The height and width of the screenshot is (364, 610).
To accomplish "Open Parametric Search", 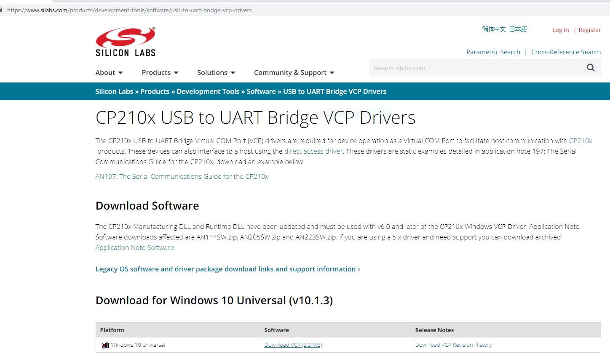I will (493, 52).
